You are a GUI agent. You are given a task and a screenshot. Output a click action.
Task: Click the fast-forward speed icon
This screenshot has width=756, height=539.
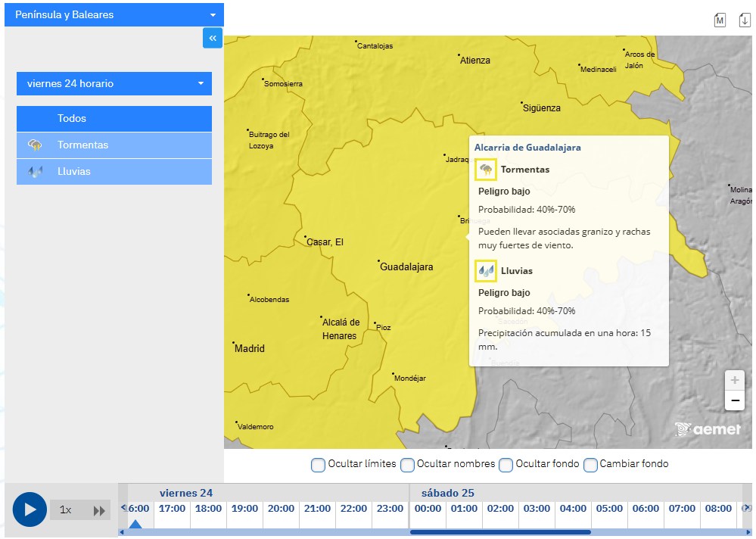click(99, 511)
